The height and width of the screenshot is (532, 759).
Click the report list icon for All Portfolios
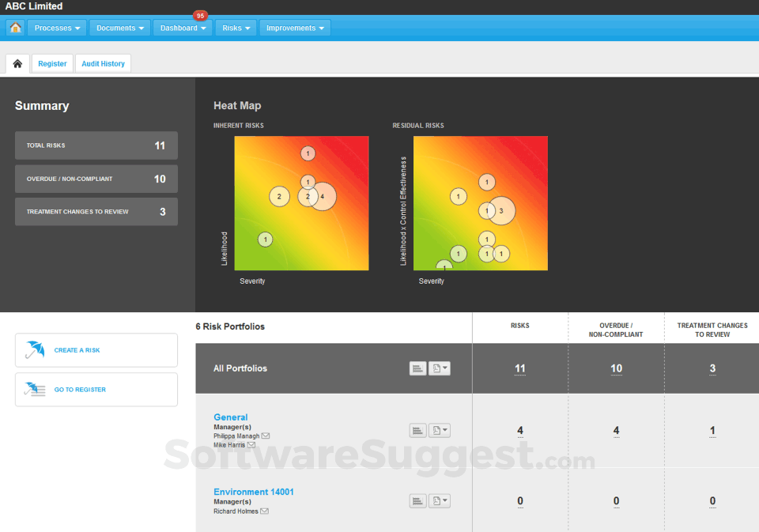pyautogui.click(x=417, y=368)
